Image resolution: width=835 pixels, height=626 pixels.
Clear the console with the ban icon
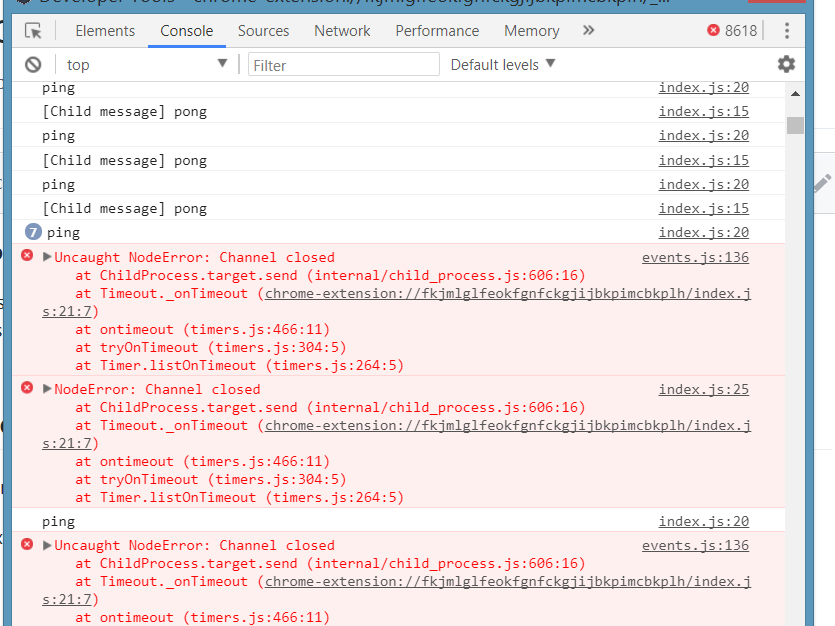click(x=33, y=65)
